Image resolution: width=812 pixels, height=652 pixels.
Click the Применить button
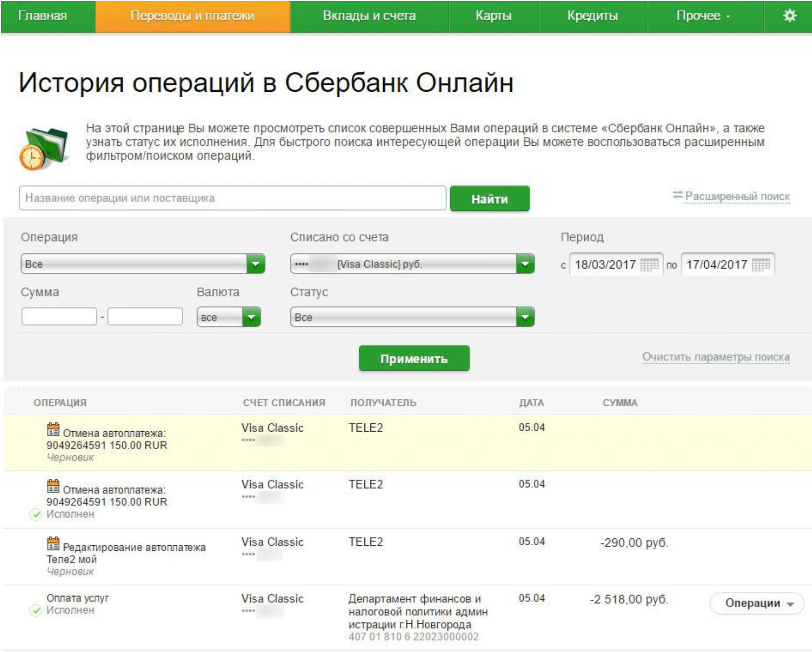413,358
